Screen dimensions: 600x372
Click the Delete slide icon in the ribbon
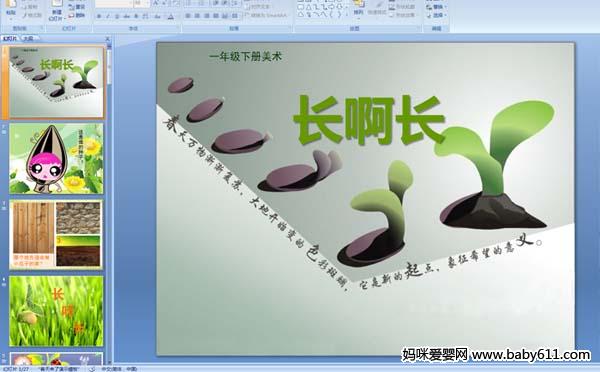coord(77,15)
